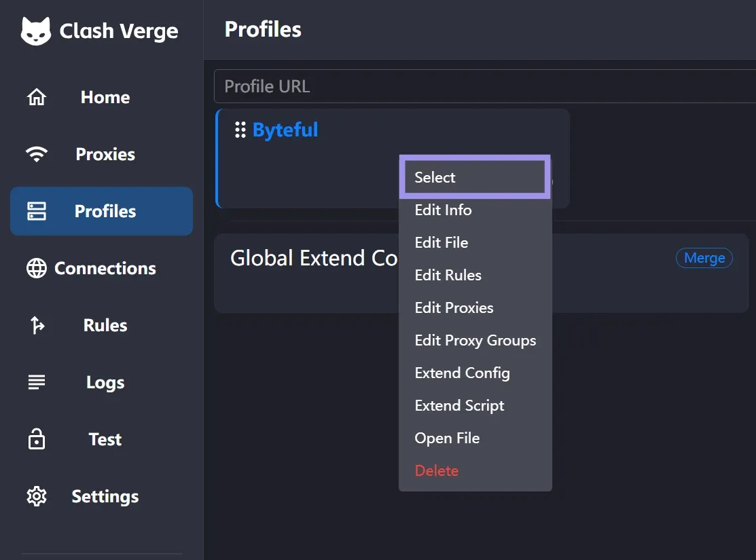Choose Extend Config menu entry
This screenshot has width=756, height=560.
[475, 373]
